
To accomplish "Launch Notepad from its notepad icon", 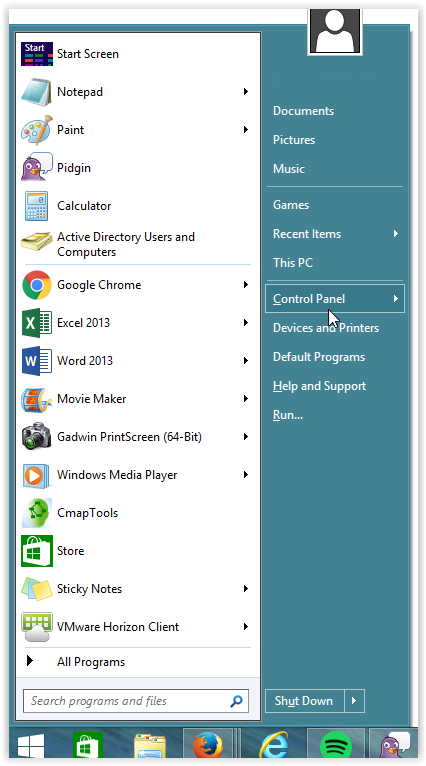I will [x=37, y=92].
